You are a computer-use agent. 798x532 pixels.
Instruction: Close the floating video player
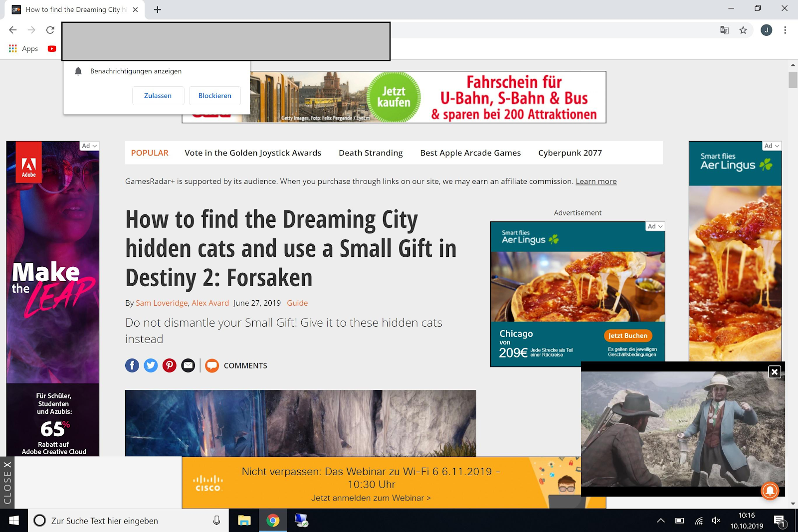pos(775,372)
